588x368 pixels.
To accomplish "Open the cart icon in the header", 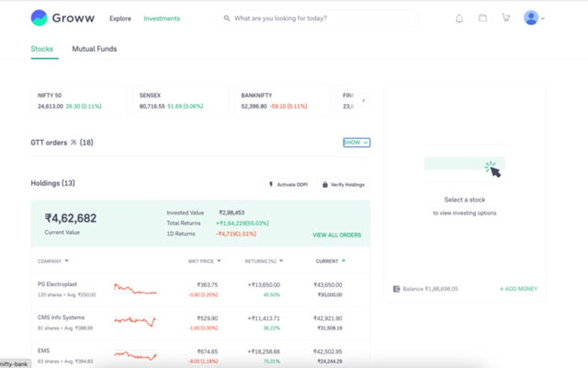I will tap(506, 18).
